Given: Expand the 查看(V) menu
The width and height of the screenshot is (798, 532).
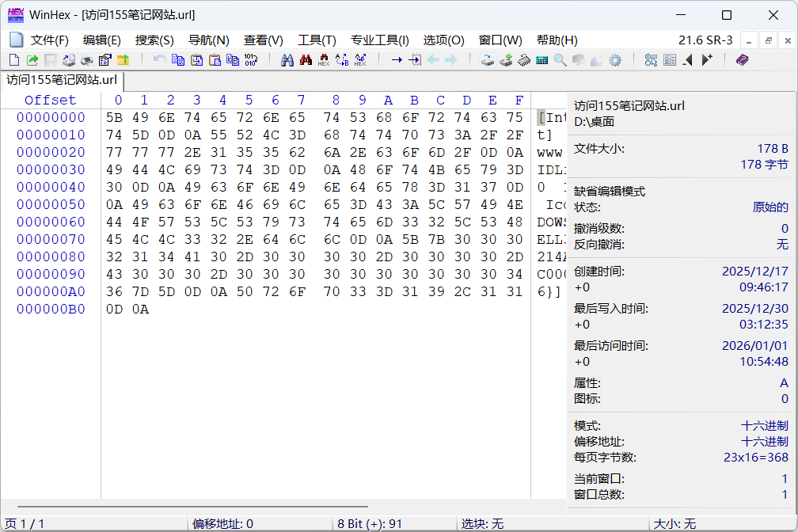Looking at the screenshot, I should [x=263, y=40].
